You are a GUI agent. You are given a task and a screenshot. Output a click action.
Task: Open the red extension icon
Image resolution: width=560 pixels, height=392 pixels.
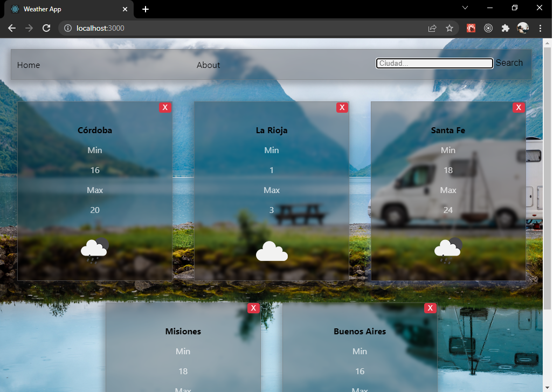[471, 28]
